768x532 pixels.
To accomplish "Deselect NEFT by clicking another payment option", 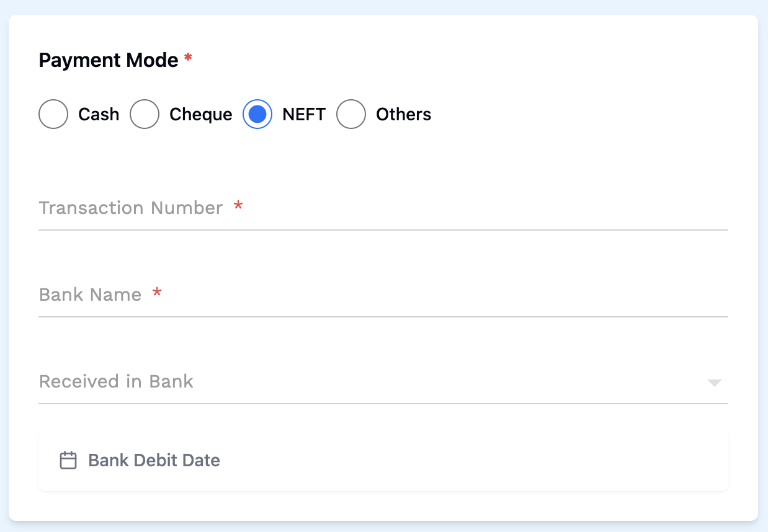I will [x=53, y=114].
